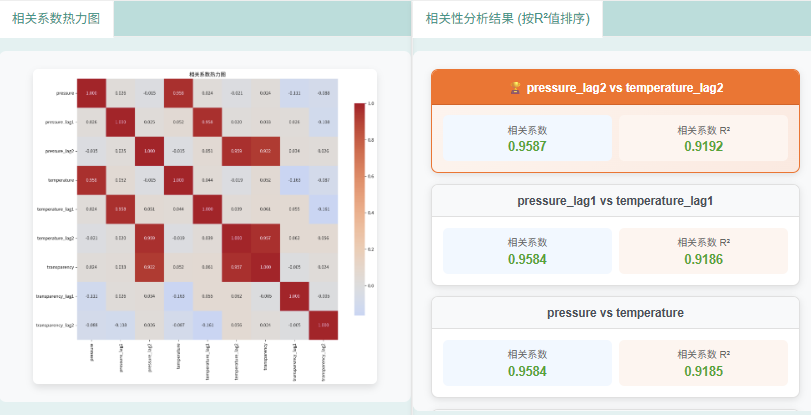Viewport: 811px width, 415px height.
Task: Click 0.9584 in the pressure_lag1 vs temperature_lag1 card
Action: click(527, 259)
